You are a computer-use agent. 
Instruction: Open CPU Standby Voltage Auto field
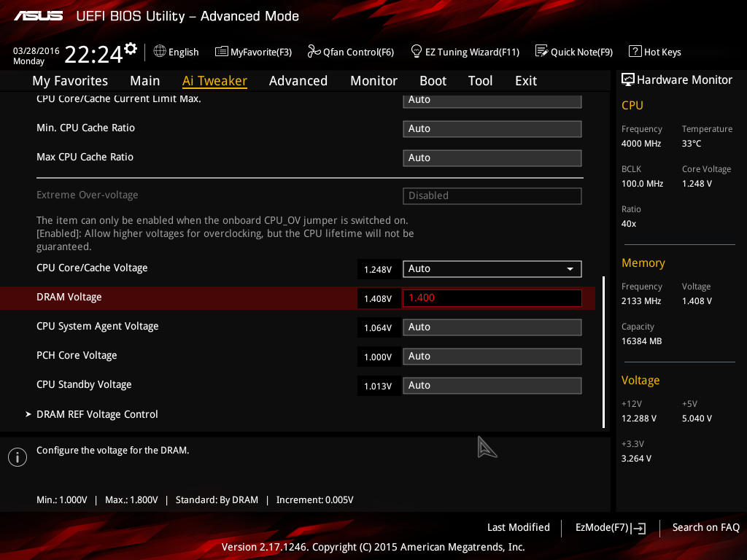[x=492, y=385]
